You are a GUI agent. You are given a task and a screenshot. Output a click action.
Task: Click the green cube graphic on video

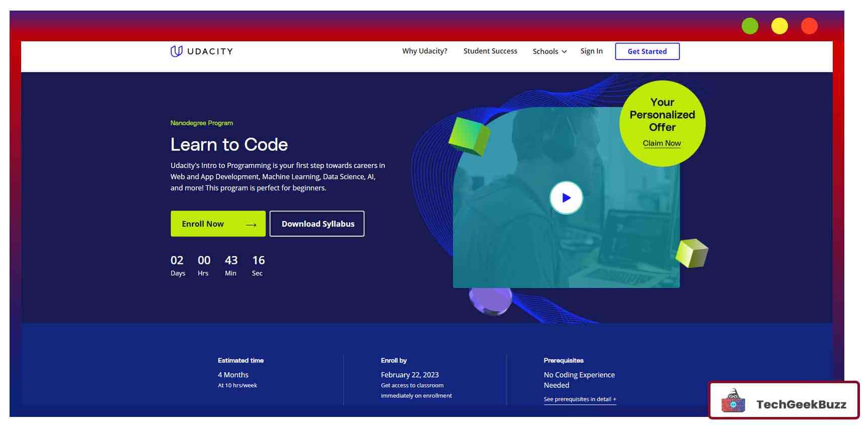[468, 135]
